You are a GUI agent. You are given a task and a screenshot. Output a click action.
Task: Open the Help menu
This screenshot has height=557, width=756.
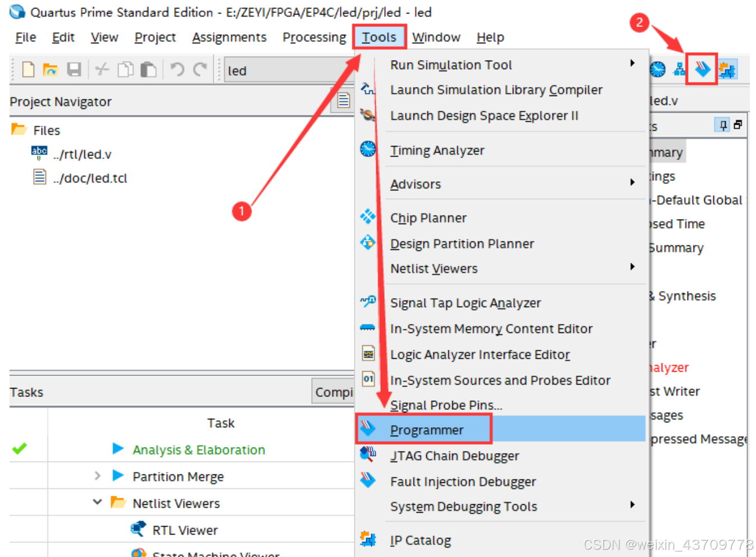[x=490, y=37]
